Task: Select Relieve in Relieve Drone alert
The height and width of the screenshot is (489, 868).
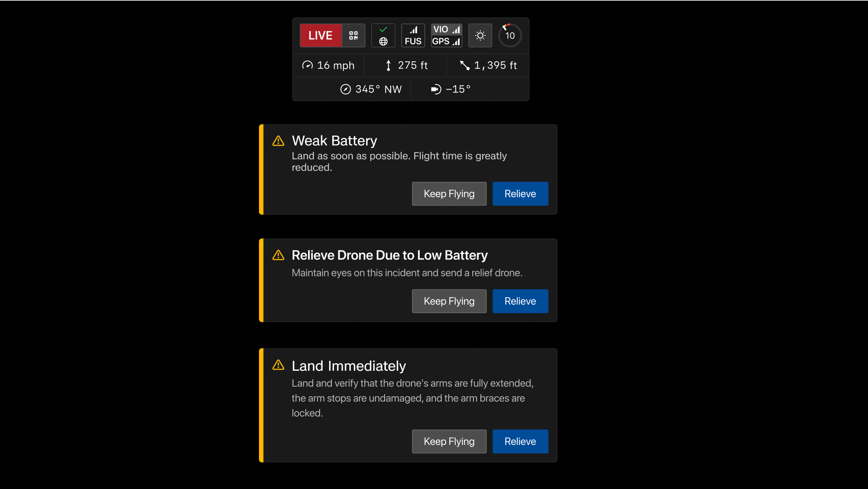Action: click(x=520, y=301)
